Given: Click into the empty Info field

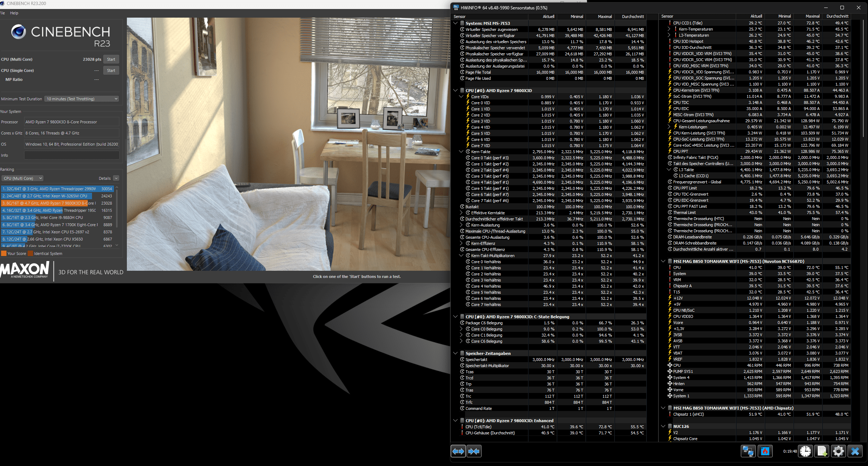Looking at the screenshot, I should (72, 155).
